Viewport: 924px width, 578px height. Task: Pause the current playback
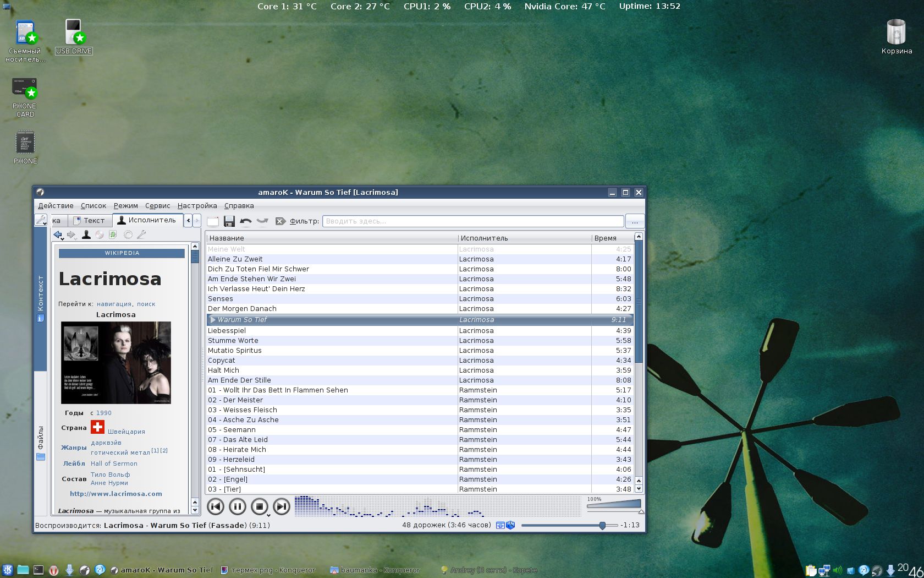(x=238, y=506)
